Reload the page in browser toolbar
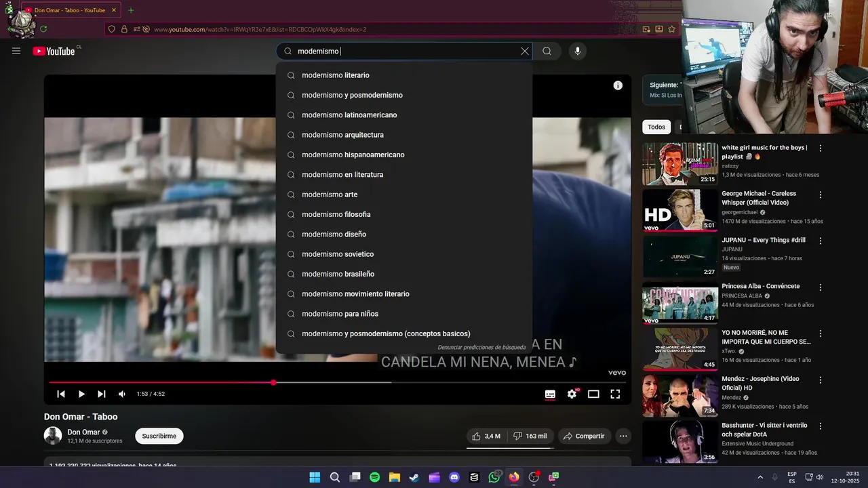This screenshot has height=488, width=868. click(43, 29)
